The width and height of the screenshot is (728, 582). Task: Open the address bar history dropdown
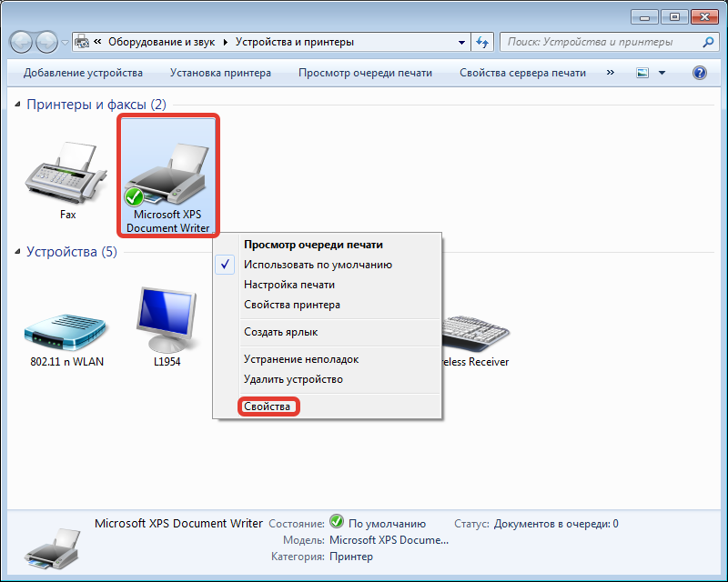(x=460, y=42)
